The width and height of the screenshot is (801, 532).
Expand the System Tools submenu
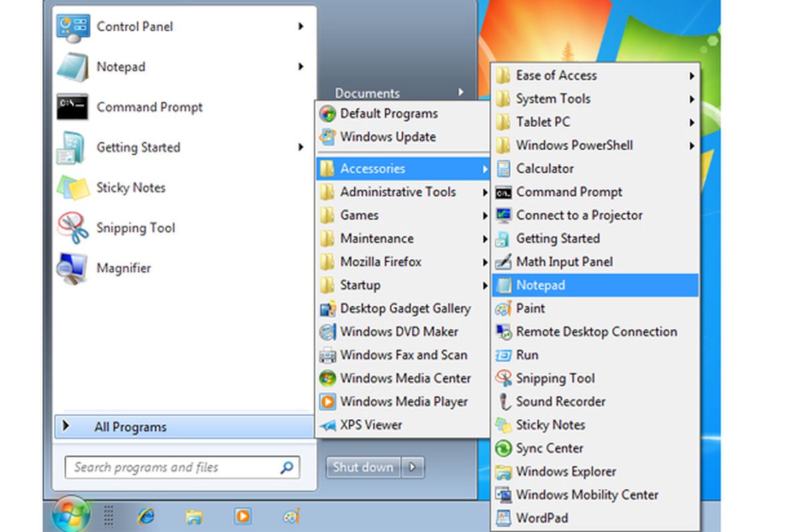[x=553, y=98]
